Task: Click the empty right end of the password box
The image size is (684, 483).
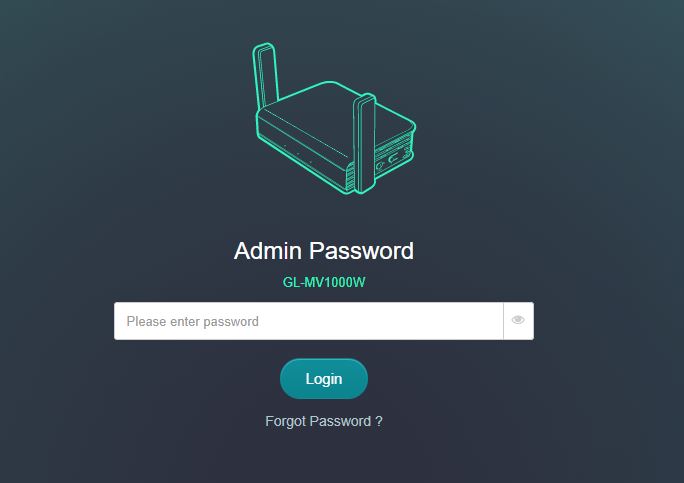Action: pyautogui.click(x=470, y=321)
